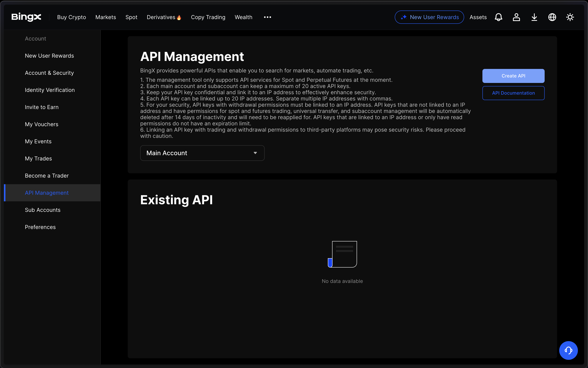Open the language globe icon
The image size is (588, 368).
point(552,17)
